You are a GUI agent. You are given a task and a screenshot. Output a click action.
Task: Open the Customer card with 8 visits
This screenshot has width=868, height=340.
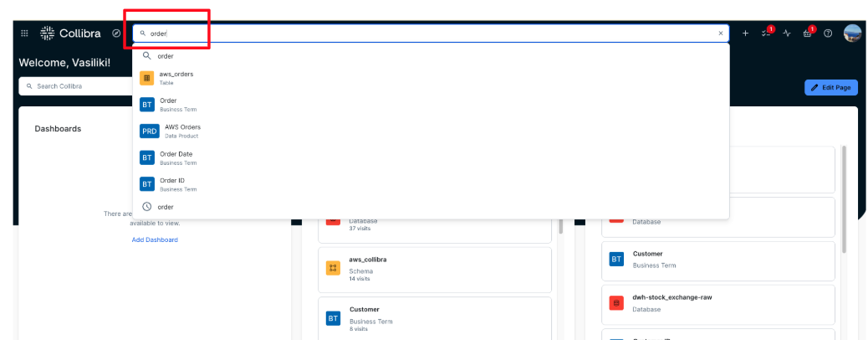435,318
